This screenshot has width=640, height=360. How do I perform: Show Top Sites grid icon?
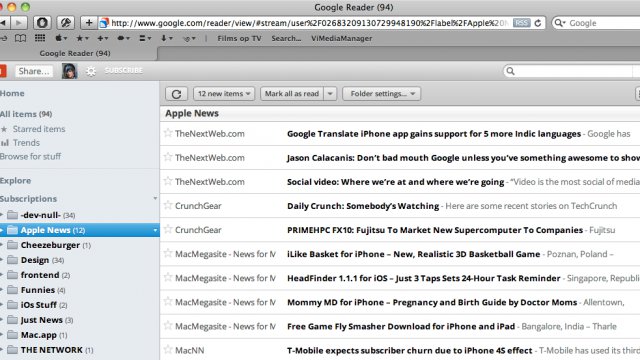(40, 38)
